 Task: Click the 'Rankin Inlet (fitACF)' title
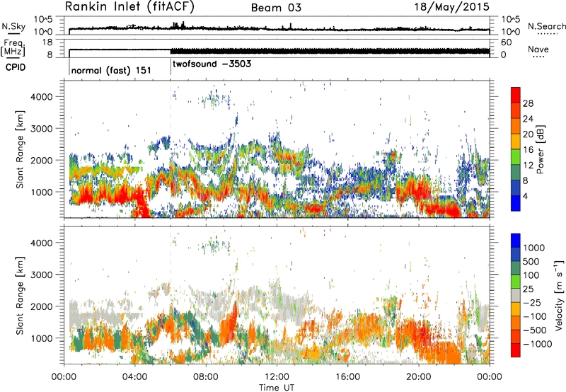[x=129, y=7]
